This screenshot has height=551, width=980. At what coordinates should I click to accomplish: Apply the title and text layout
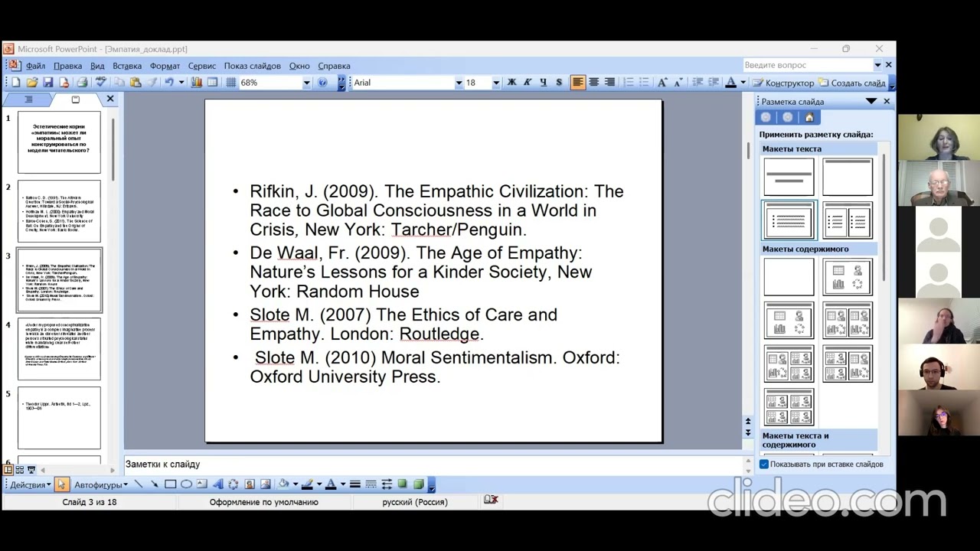[789, 220]
